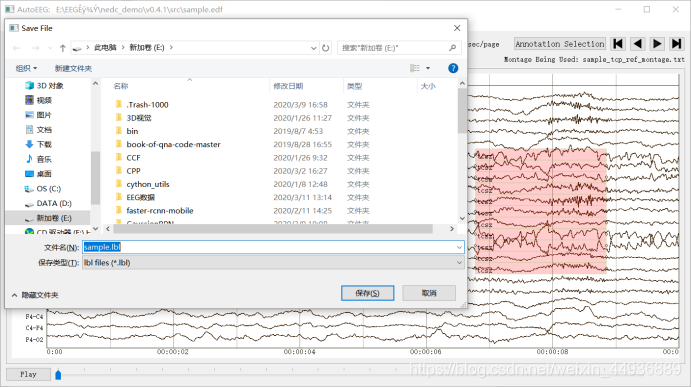Go to next page in AutoEEG

point(657,44)
